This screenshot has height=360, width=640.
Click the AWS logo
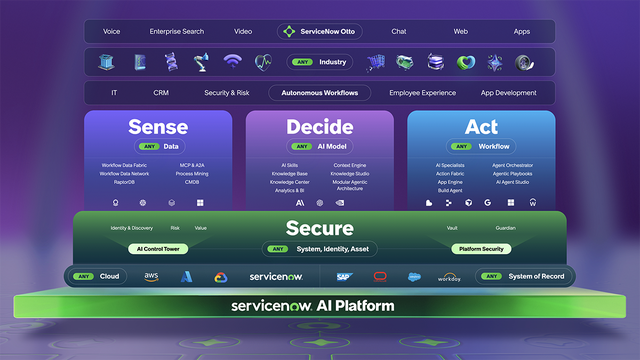tap(151, 276)
